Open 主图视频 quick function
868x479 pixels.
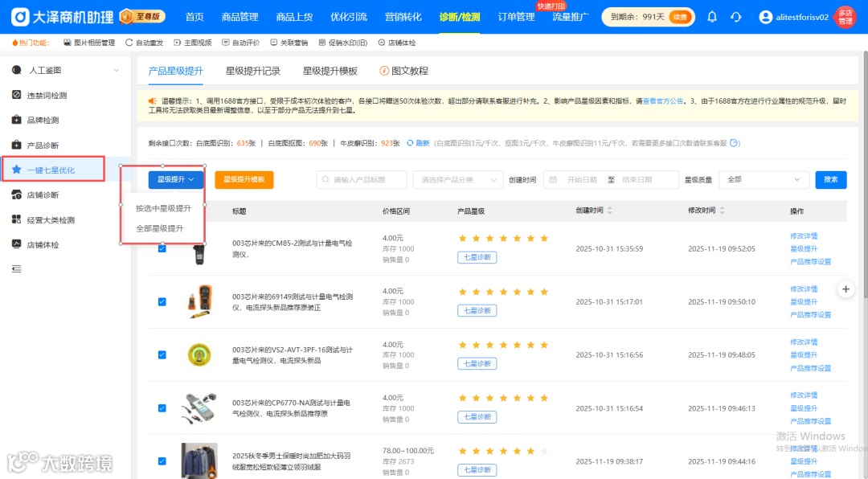click(x=193, y=43)
